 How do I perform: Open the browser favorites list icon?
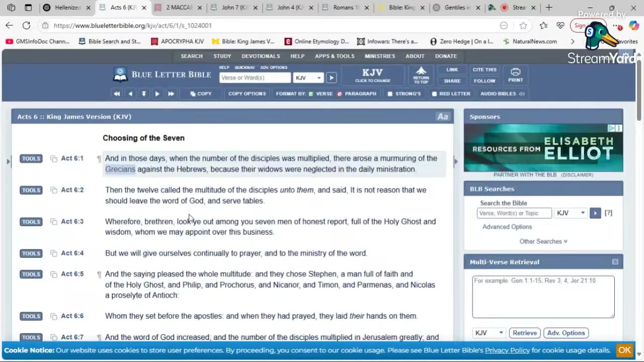(543, 26)
